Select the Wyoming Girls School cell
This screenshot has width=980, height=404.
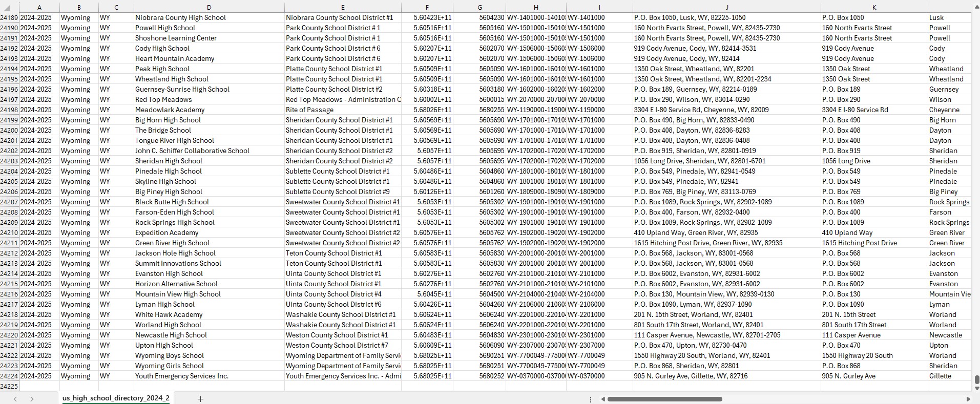170,366
